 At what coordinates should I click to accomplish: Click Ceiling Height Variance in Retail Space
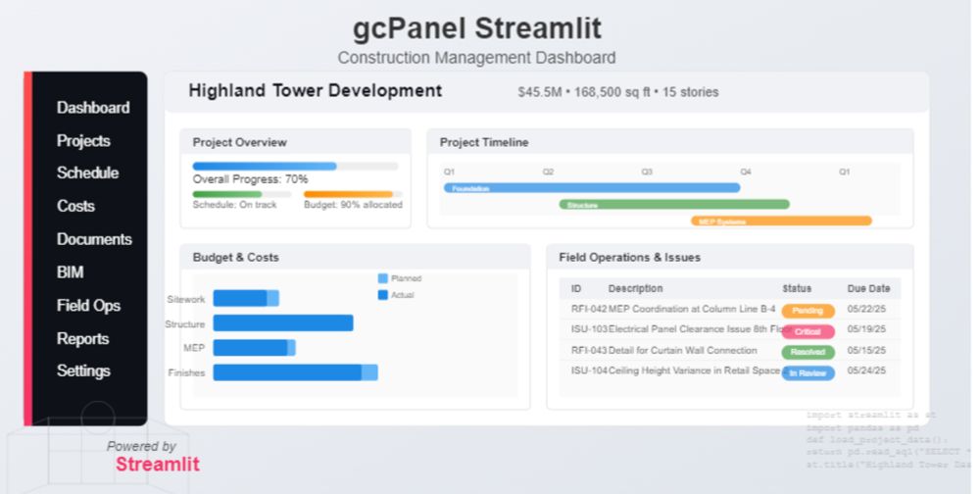pyautogui.click(x=695, y=370)
